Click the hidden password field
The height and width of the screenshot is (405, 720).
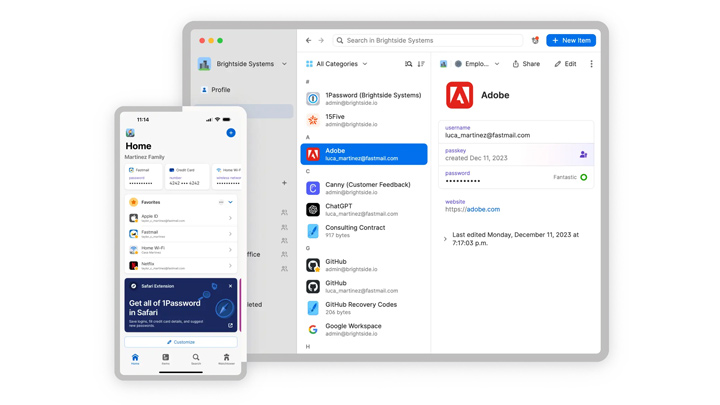(516, 177)
